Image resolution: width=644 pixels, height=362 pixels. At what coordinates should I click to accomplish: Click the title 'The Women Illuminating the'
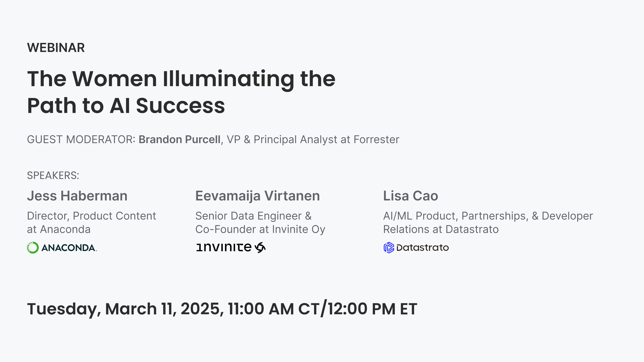tap(181, 79)
